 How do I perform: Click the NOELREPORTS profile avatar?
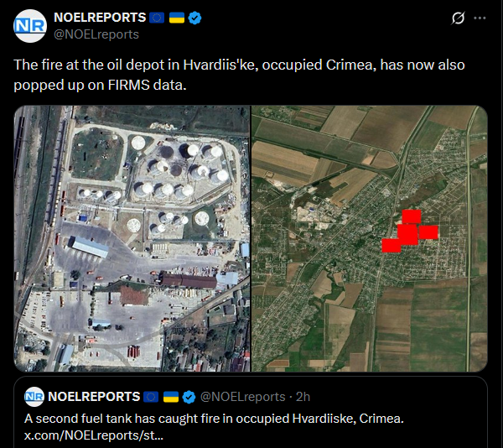click(x=30, y=26)
